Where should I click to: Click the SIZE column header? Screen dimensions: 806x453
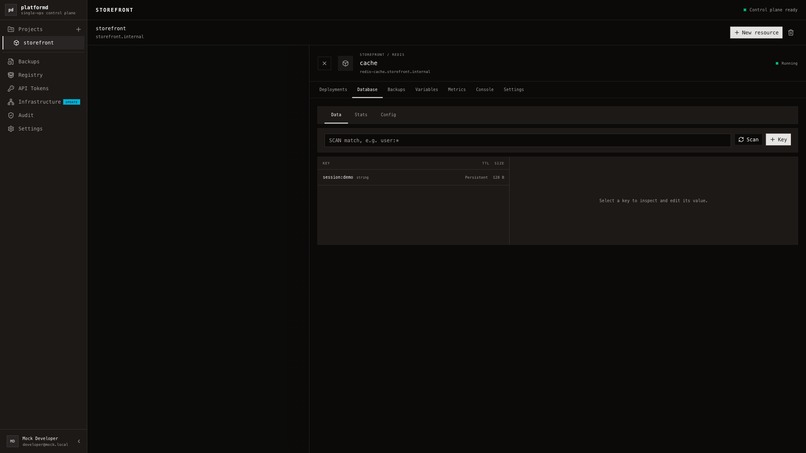(x=499, y=164)
